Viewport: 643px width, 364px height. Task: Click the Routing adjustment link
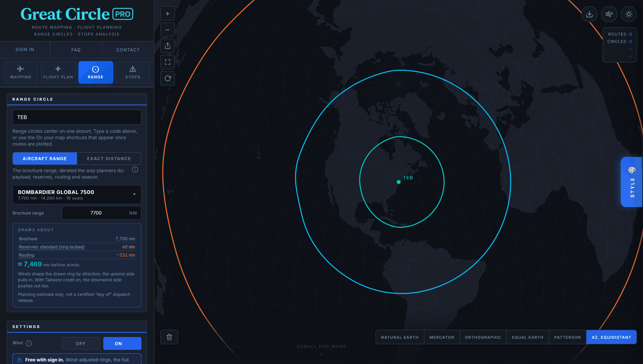tap(26, 255)
